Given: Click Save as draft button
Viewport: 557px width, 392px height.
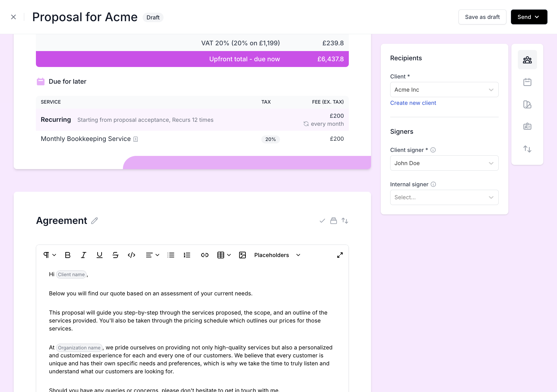Looking at the screenshot, I should [482, 17].
